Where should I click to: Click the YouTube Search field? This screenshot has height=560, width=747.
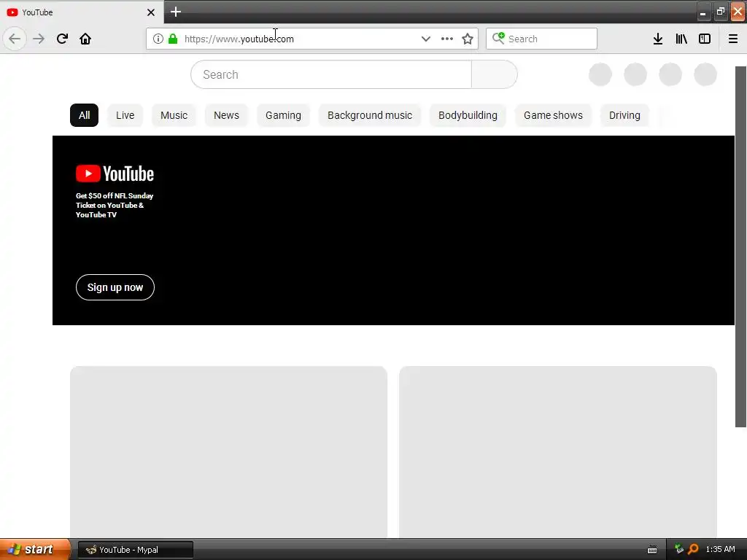coord(331,74)
